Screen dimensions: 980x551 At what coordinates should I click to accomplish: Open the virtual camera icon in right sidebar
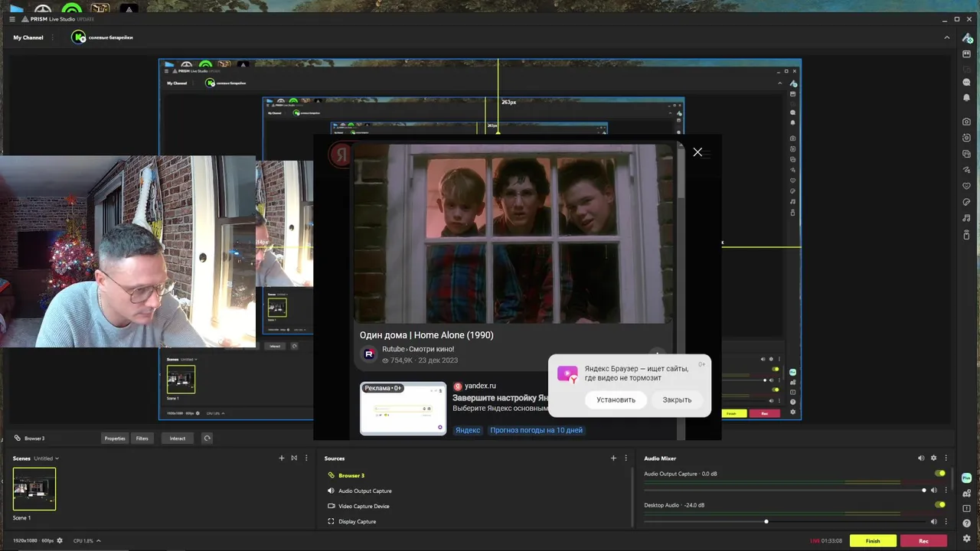[x=967, y=138]
